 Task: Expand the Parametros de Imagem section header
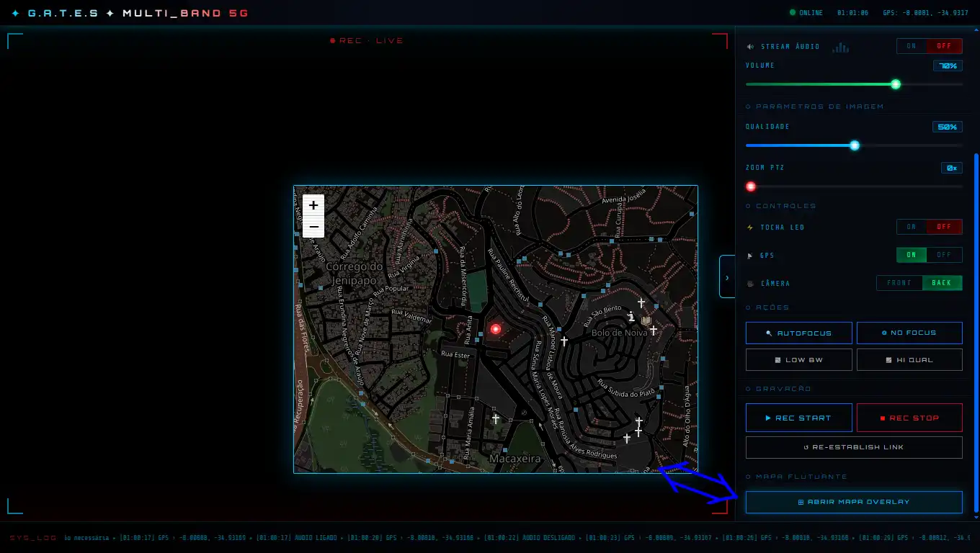pos(814,107)
